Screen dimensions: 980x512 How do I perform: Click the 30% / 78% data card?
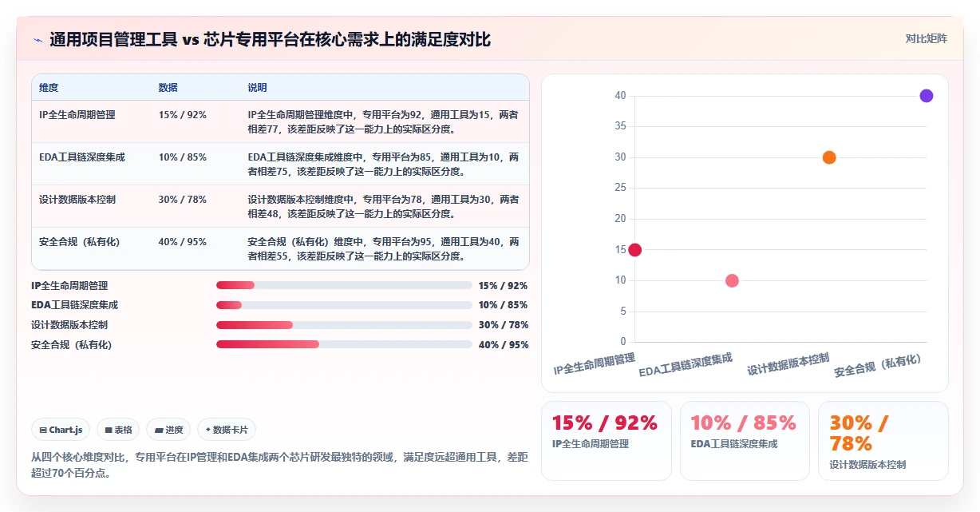883,441
